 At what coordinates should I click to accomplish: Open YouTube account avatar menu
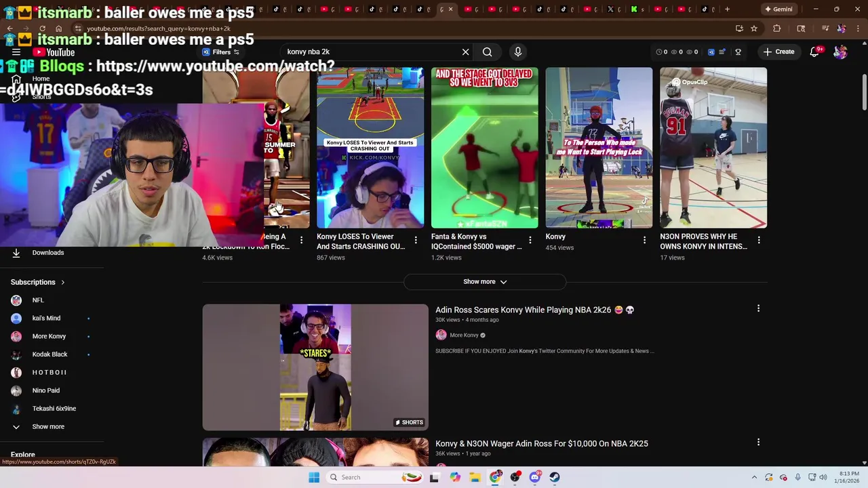pyautogui.click(x=840, y=52)
